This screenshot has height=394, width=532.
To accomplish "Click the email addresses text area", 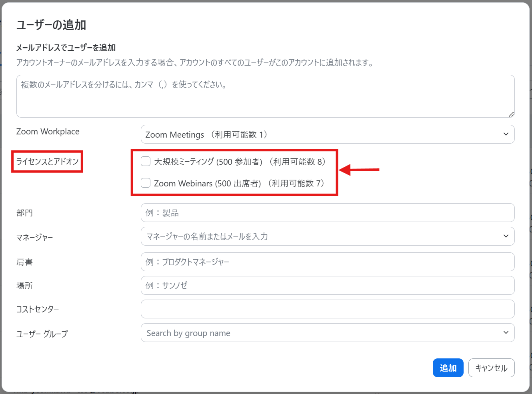I will click(265, 96).
